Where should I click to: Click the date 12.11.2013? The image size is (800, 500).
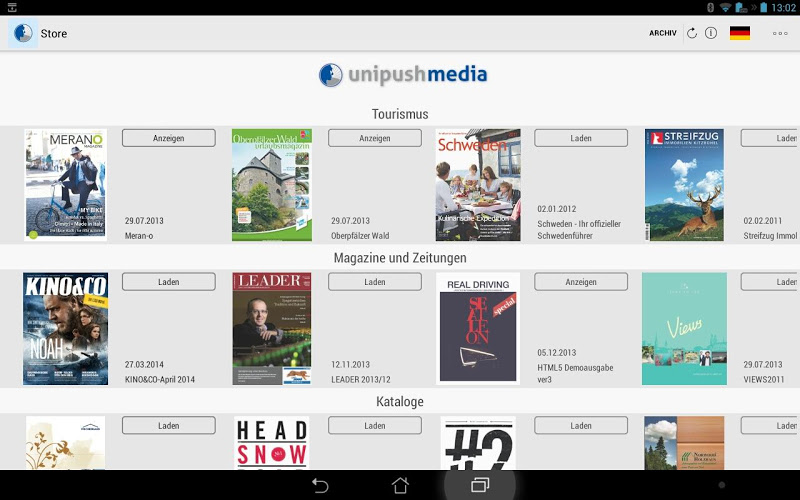[351, 364]
